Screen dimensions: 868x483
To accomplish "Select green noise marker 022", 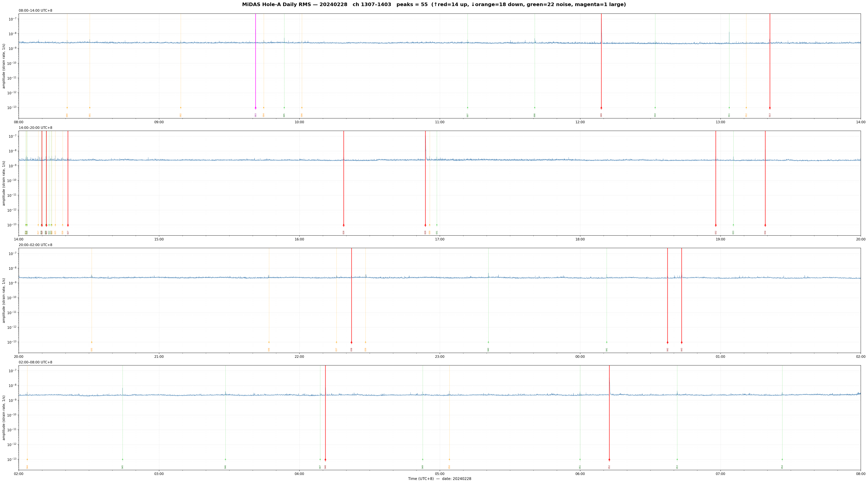I will pyautogui.click(x=49, y=225).
